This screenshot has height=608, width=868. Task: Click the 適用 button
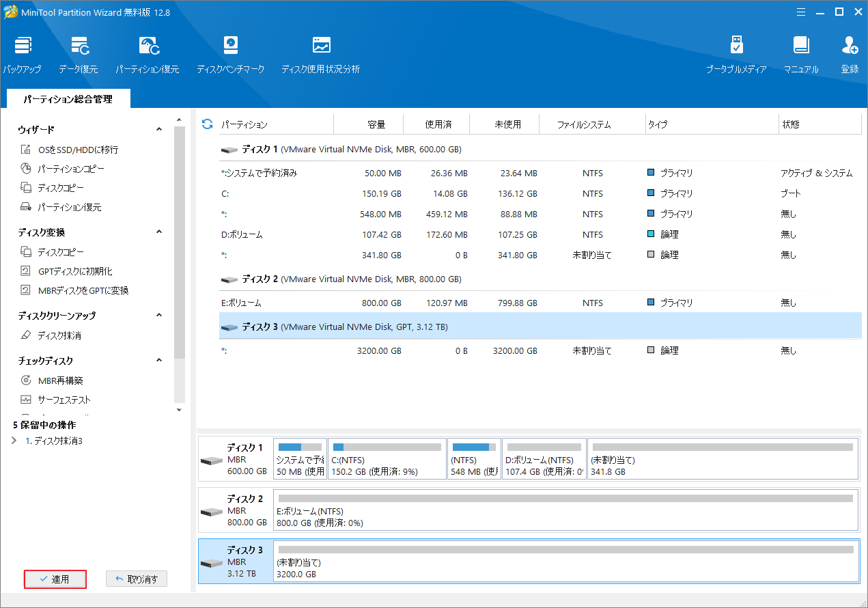click(55, 579)
